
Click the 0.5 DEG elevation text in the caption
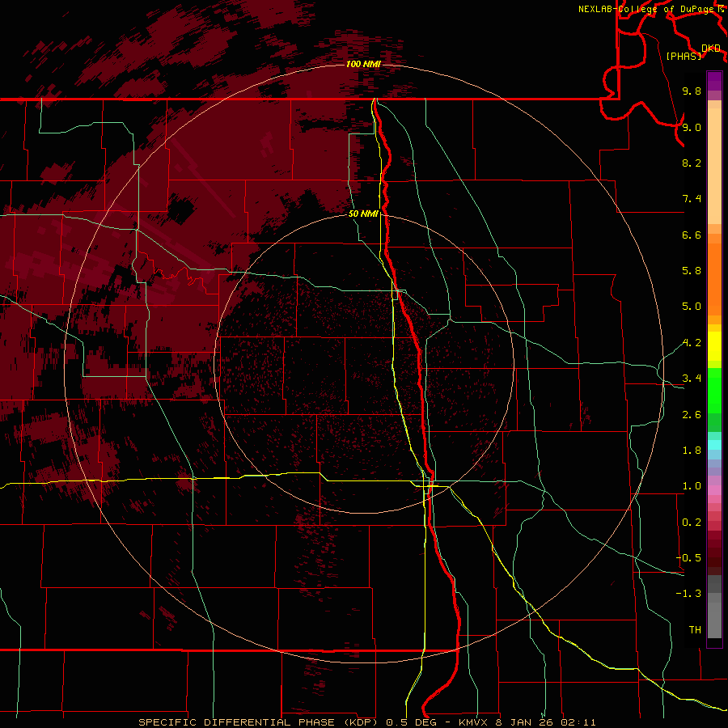click(x=412, y=722)
